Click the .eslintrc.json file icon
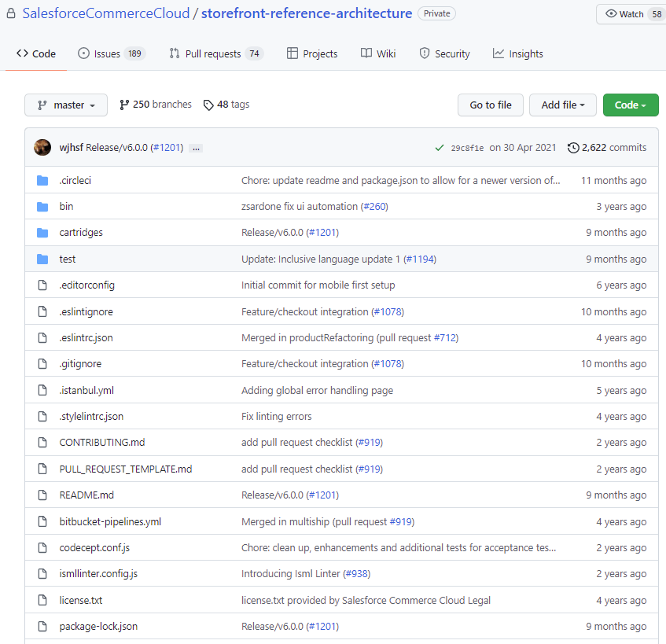 pyautogui.click(x=42, y=337)
